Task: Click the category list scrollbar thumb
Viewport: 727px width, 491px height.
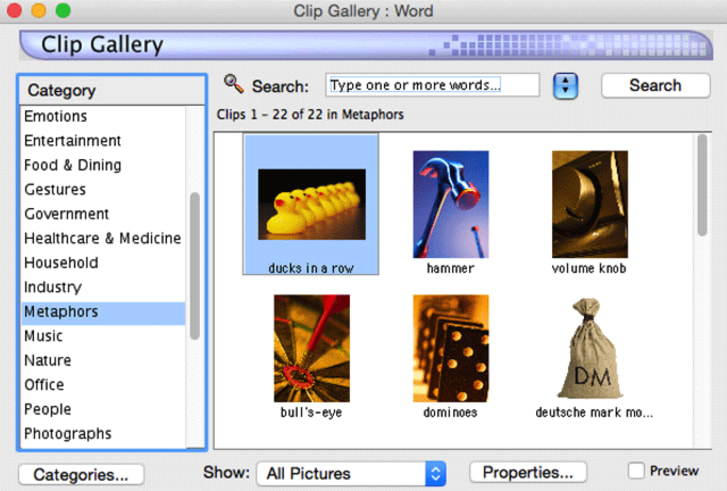Action: coord(195,266)
